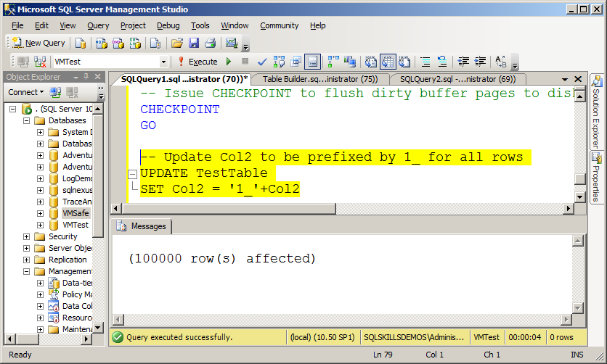This screenshot has height=364, width=607.
Task: Toggle Include Client Statistics
Action: coord(350,62)
